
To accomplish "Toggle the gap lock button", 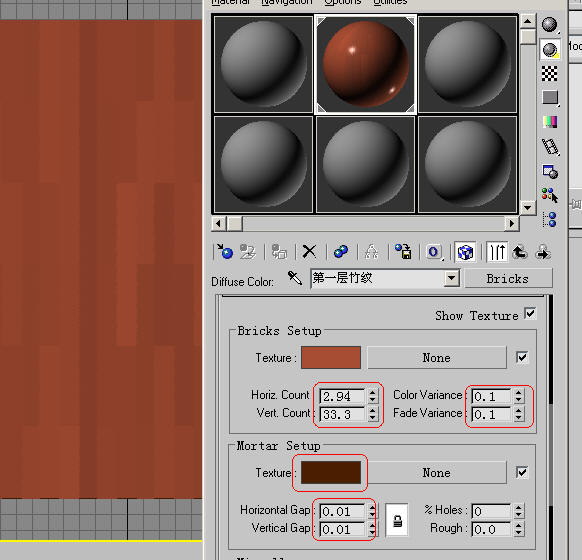I will point(397,520).
